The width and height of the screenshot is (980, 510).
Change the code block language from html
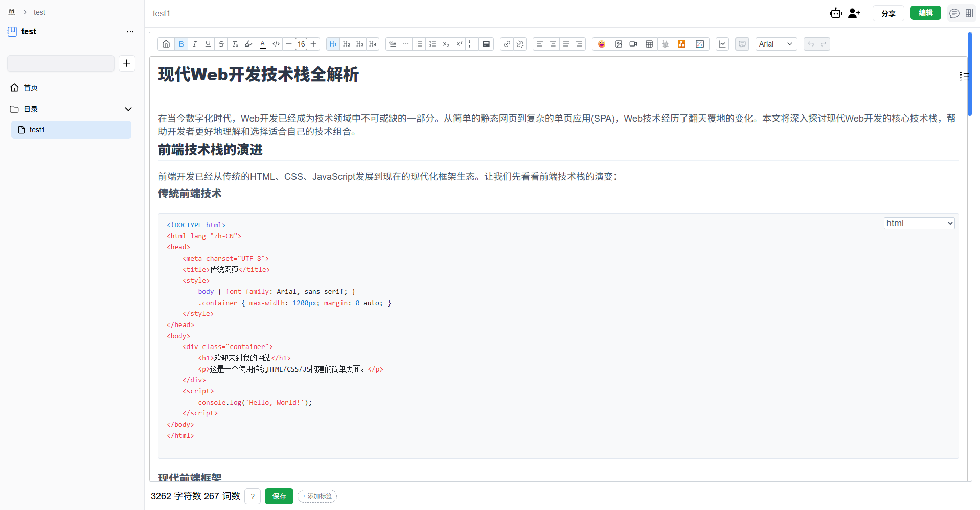(919, 223)
